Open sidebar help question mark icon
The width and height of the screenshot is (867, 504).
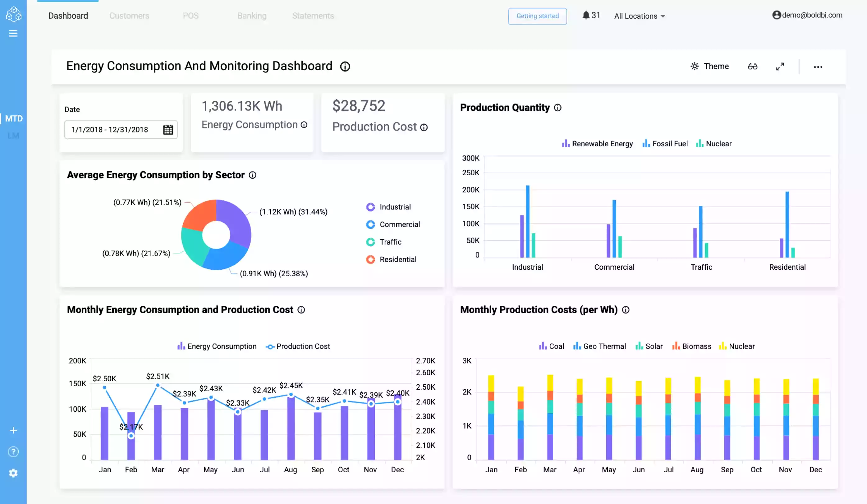click(13, 452)
